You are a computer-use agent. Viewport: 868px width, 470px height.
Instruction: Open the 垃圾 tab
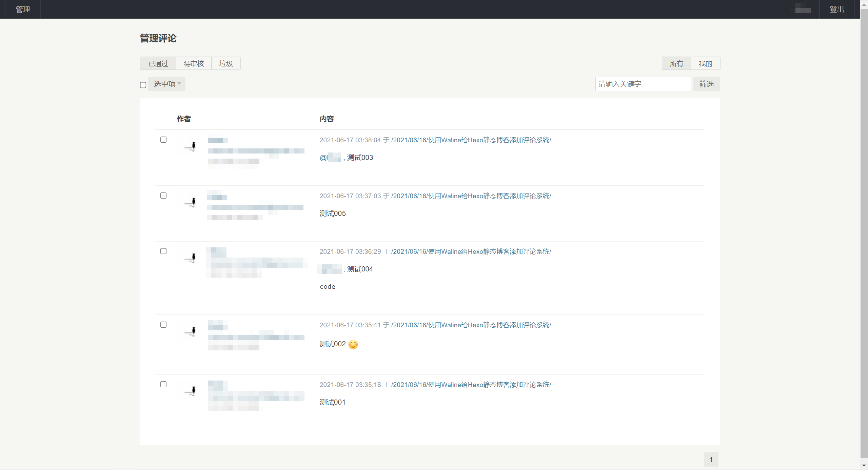coord(226,64)
